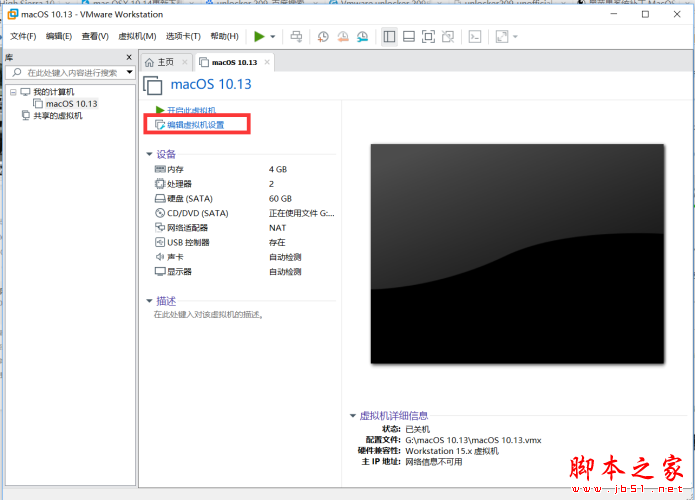Toggle the thumbnail bar view icon
Viewport: 695px width, 500px height.
409,36
